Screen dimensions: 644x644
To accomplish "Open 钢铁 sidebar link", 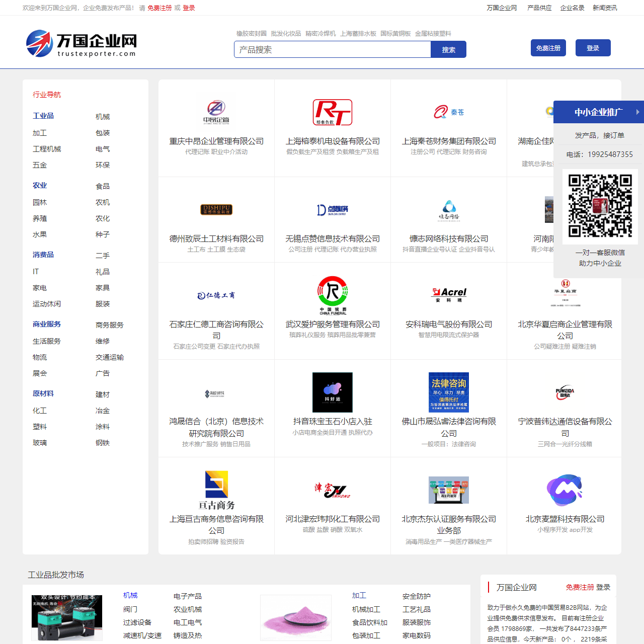I will (x=103, y=443).
